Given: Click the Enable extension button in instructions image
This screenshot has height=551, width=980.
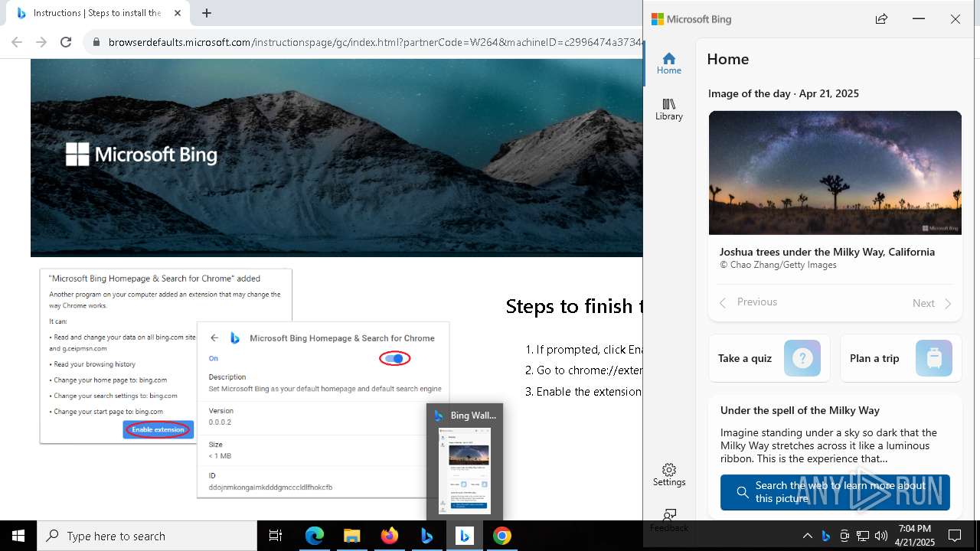Looking at the screenshot, I should tap(158, 429).
